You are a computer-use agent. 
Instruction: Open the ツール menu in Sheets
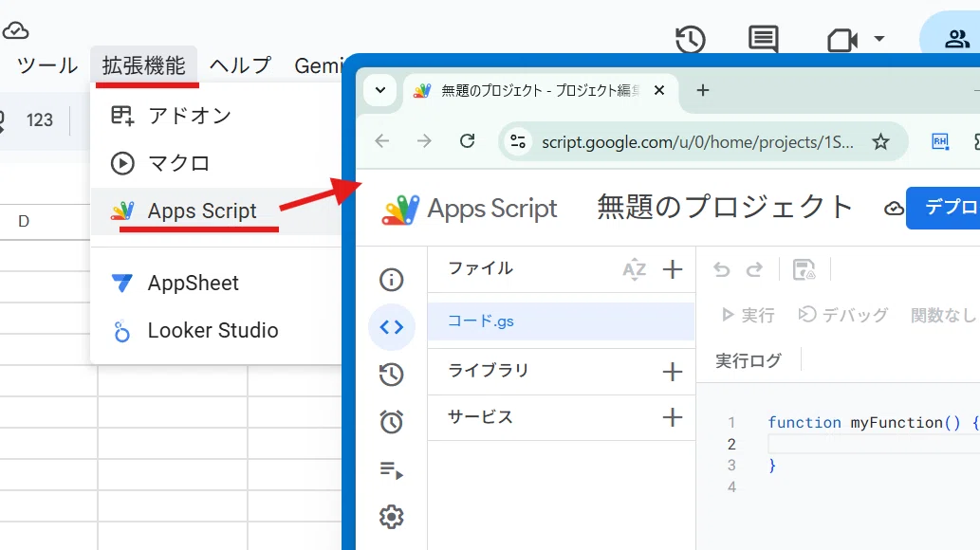(46, 65)
